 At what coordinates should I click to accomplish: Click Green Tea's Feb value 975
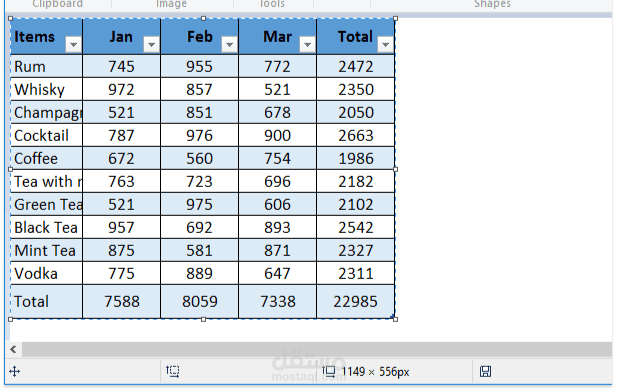pos(199,205)
